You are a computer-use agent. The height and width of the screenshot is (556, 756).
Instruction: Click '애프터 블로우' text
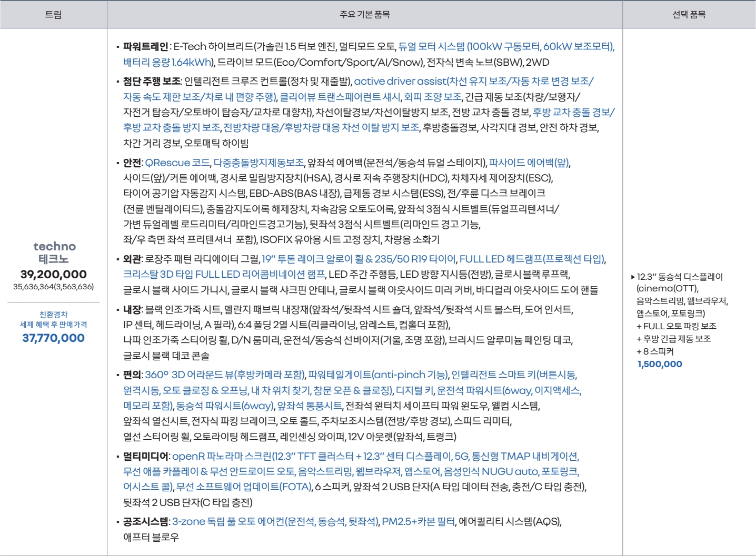click(151, 538)
